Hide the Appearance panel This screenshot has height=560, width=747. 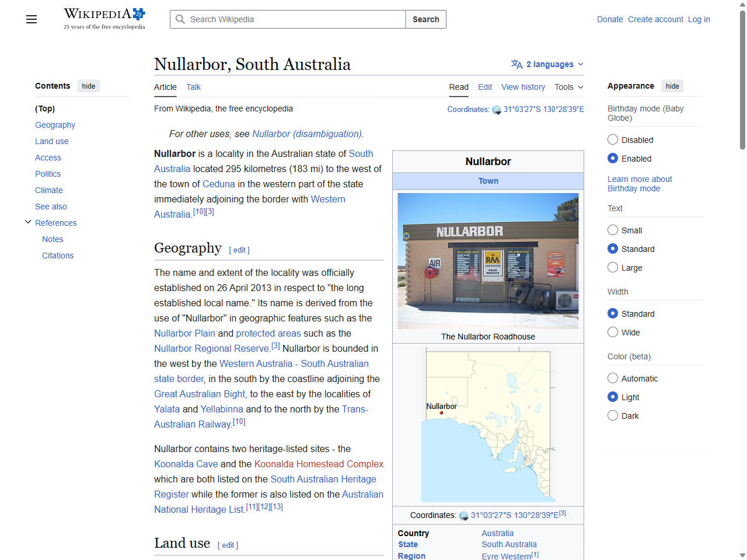[672, 86]
